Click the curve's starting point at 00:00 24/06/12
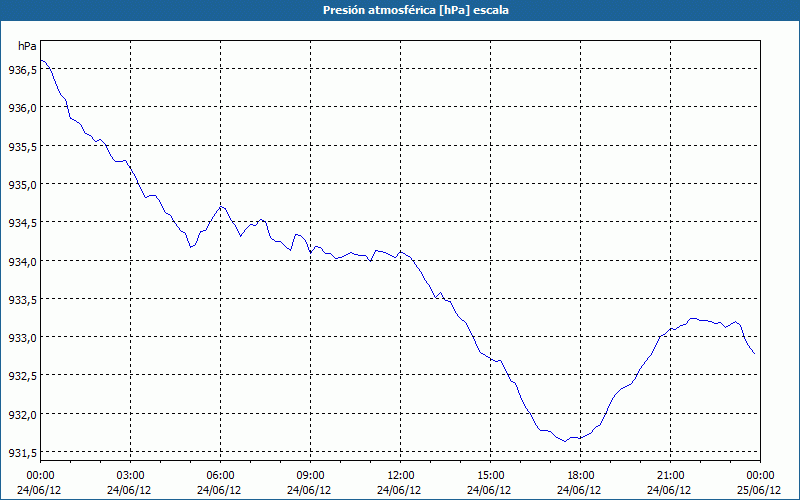800x500 pixels. click(41, 60)
